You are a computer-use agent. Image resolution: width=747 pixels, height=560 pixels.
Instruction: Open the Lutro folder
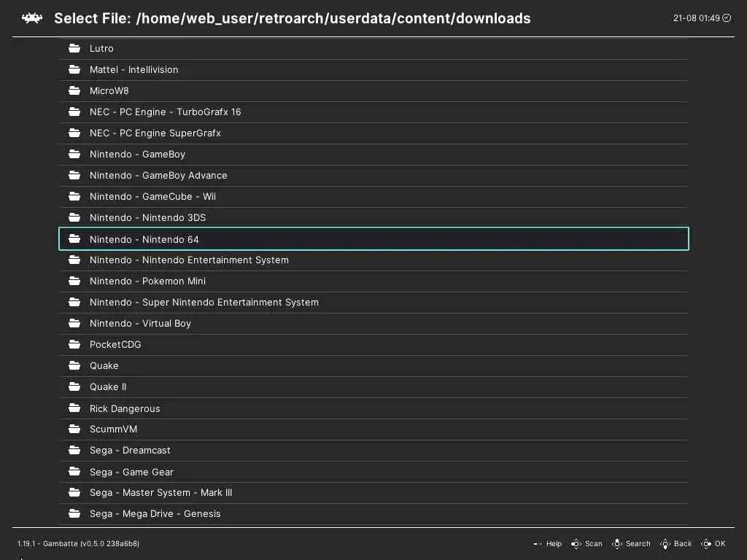tap(373, 49)
